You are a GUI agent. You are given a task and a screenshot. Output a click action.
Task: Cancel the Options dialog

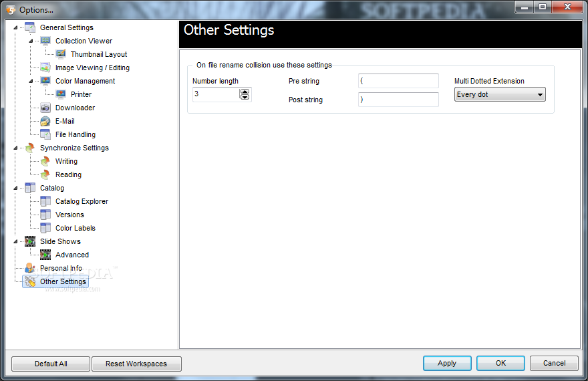554,363
